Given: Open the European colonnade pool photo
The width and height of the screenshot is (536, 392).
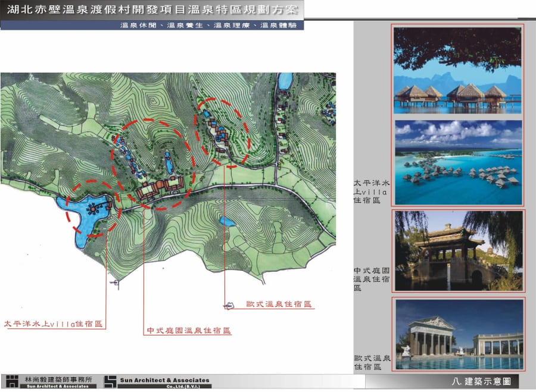Looking at the screenshot, I should click(459, 335).
